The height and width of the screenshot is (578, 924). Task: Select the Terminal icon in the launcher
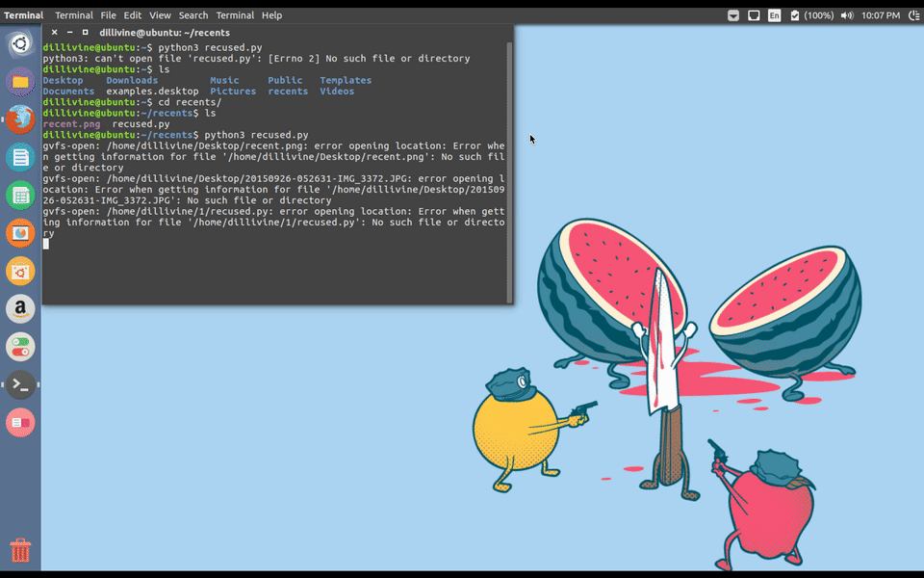(x=20, y=384)
